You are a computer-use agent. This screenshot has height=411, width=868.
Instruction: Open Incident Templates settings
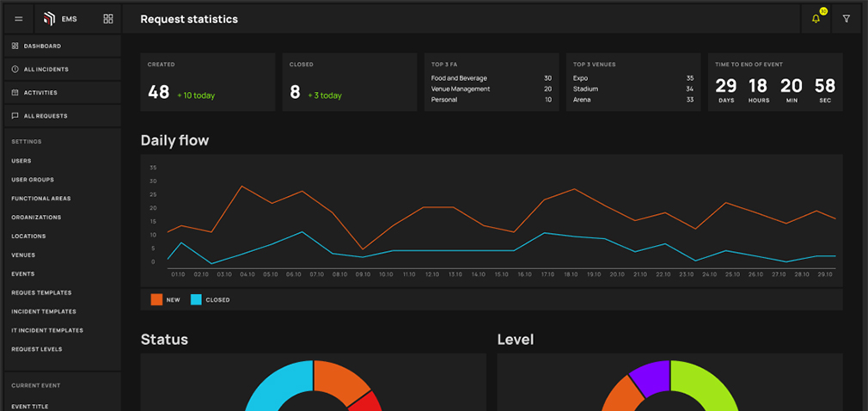click(x=44, y=311)
